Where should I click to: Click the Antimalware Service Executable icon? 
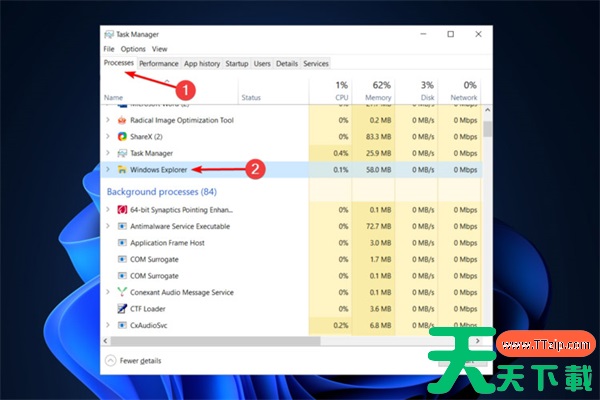[121, 227]
